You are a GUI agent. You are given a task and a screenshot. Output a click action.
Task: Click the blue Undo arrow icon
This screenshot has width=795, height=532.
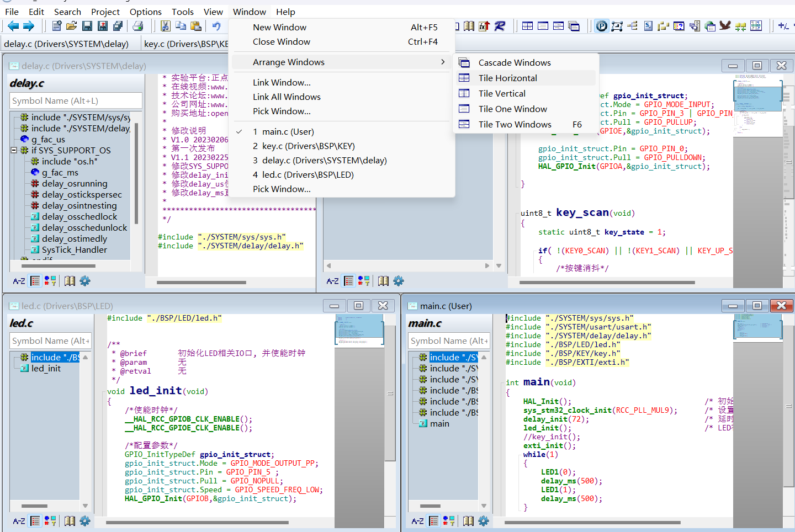(x=216, y=25)
